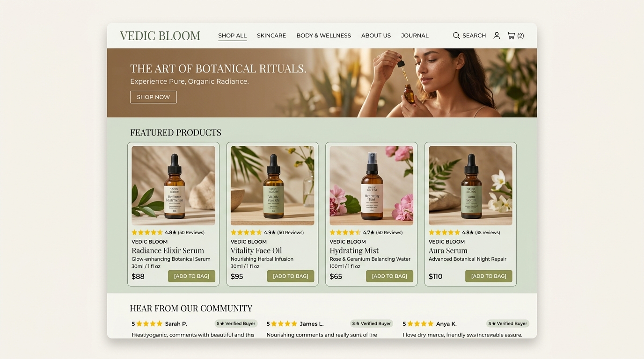Open the JOURNAL menu item
The image size is (644, 359).
click(415, 36)
